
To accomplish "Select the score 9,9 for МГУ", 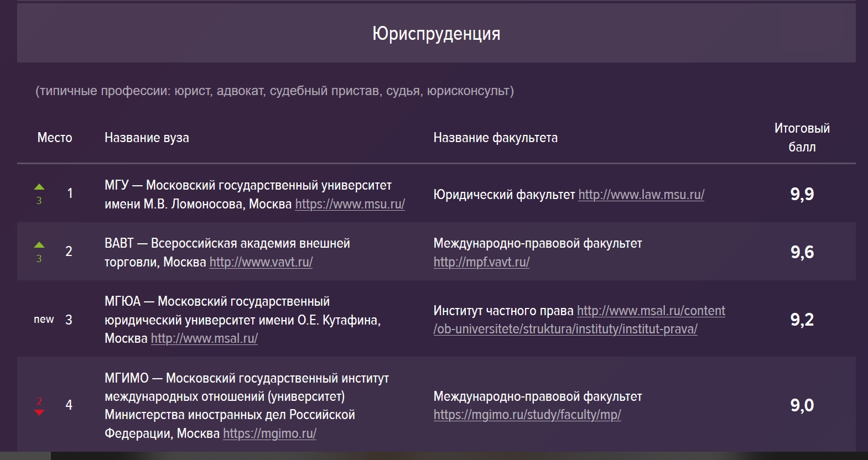I will pos(802,194).
